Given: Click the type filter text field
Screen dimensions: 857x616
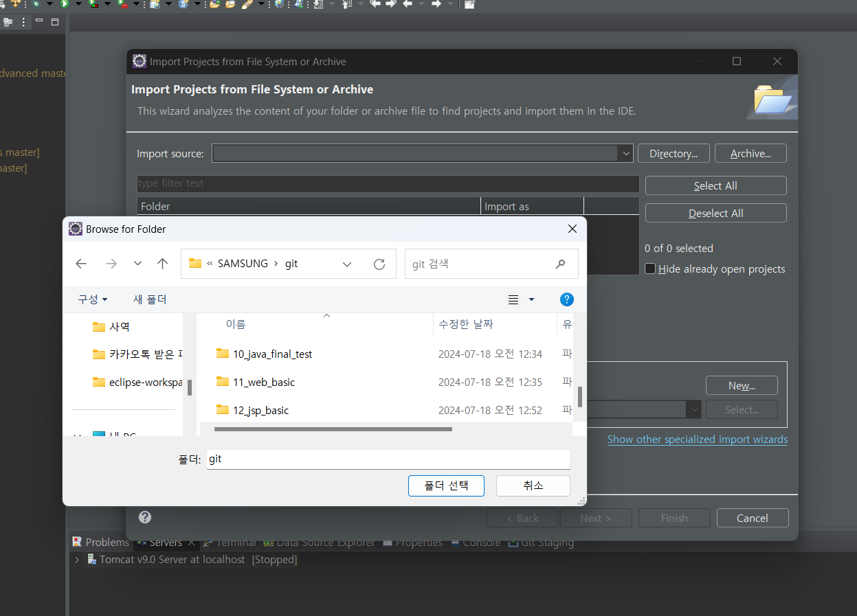Looking at the screenshot, I should 388,183.
